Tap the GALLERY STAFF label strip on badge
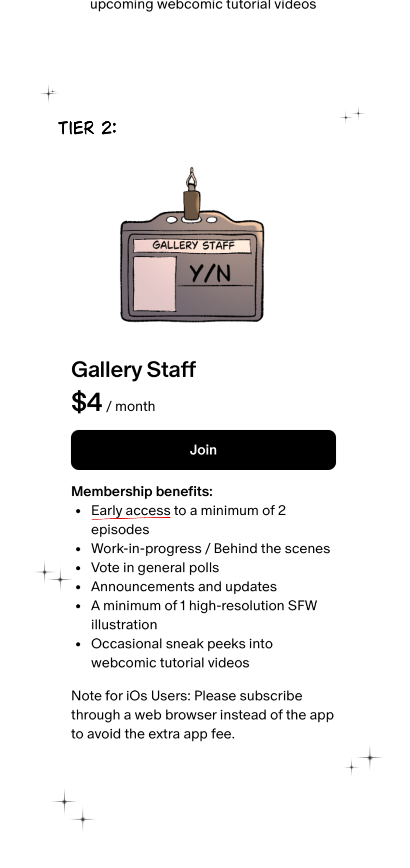 192,246
